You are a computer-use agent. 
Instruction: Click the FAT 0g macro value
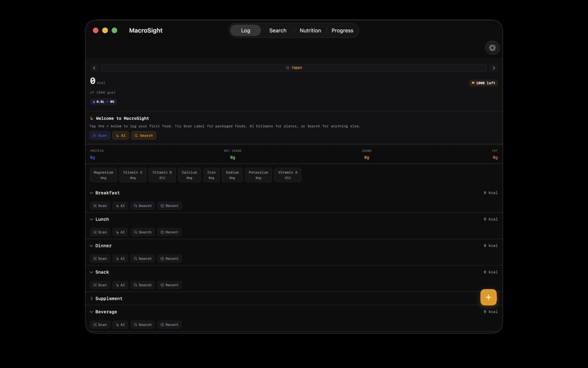(495, 157)
